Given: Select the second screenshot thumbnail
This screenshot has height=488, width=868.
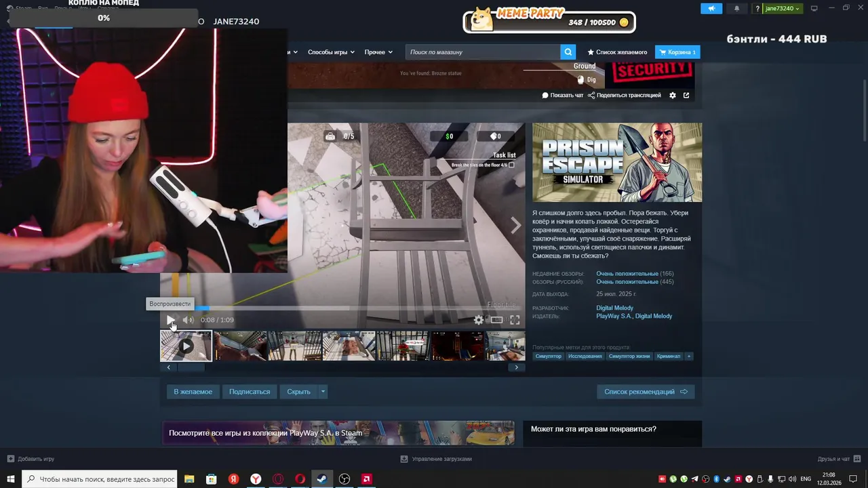Looking at the screenshot, I should pos(240,346).
